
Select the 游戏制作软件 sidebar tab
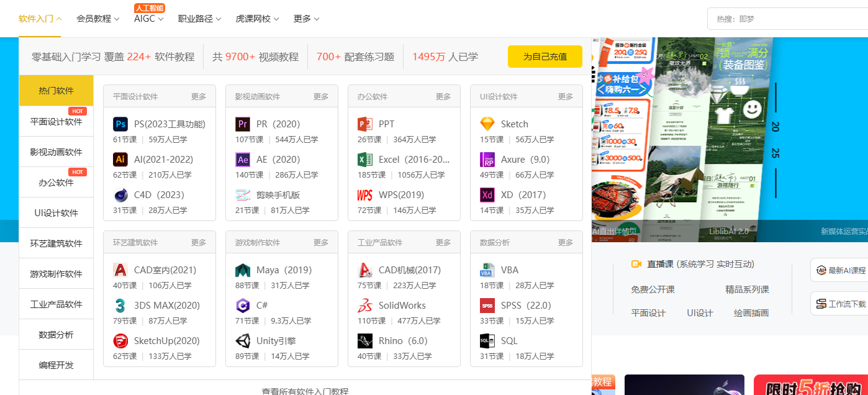57,274
